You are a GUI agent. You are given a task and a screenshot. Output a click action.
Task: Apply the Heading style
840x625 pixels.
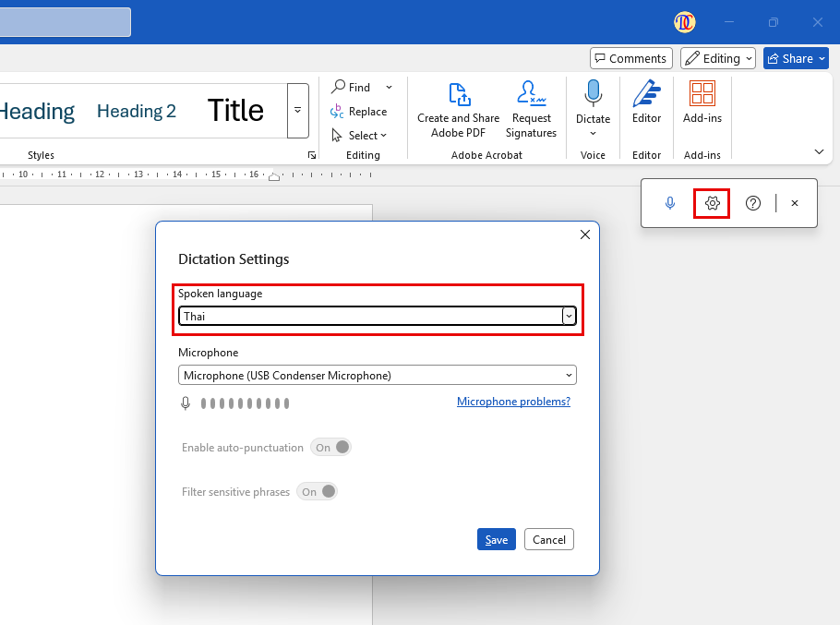coord(36,111)
